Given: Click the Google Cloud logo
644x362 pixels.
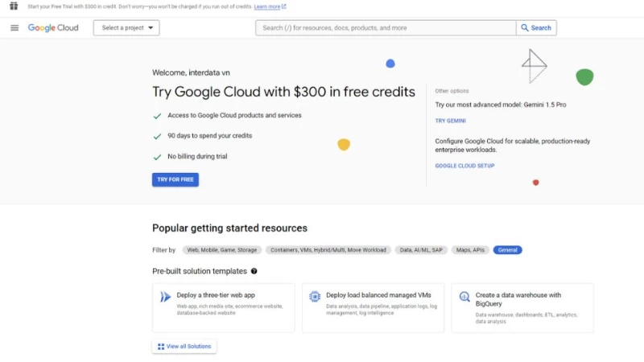Looking at the screenshot, I should click(53, 28).
